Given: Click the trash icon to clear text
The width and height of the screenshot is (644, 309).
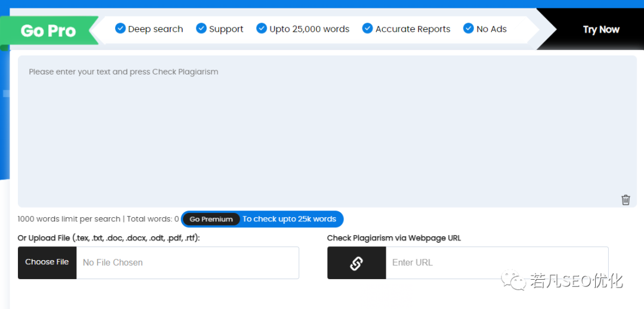Looking at the screenshot, I should pyautogui.click(x=626, y=200).
